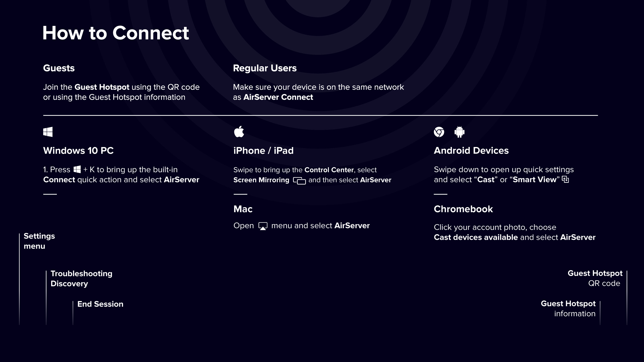Click the inline Windows key icon before K
Screen dimensions: 644x362
pyautogui.click(x=77, y=169)
